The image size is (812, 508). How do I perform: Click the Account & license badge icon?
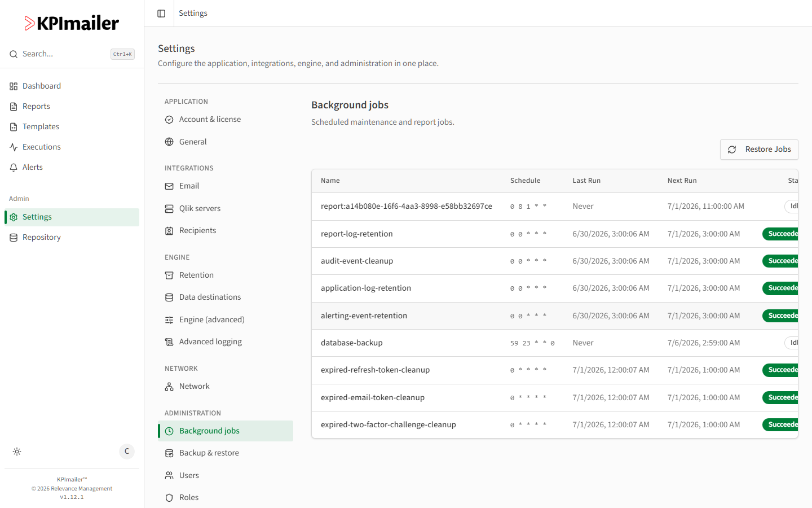[169, 120]
